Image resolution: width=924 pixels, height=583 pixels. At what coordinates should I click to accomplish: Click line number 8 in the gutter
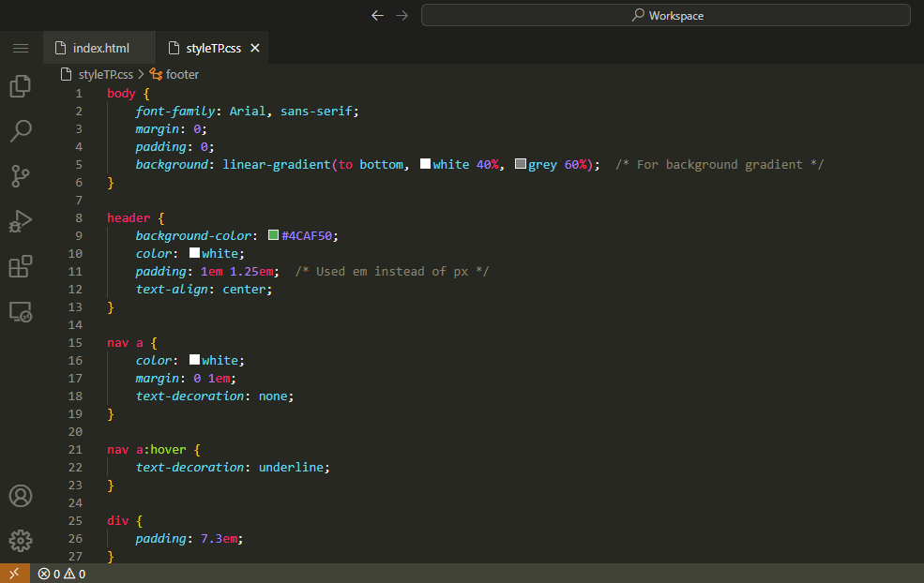click(x=79, y=217)
